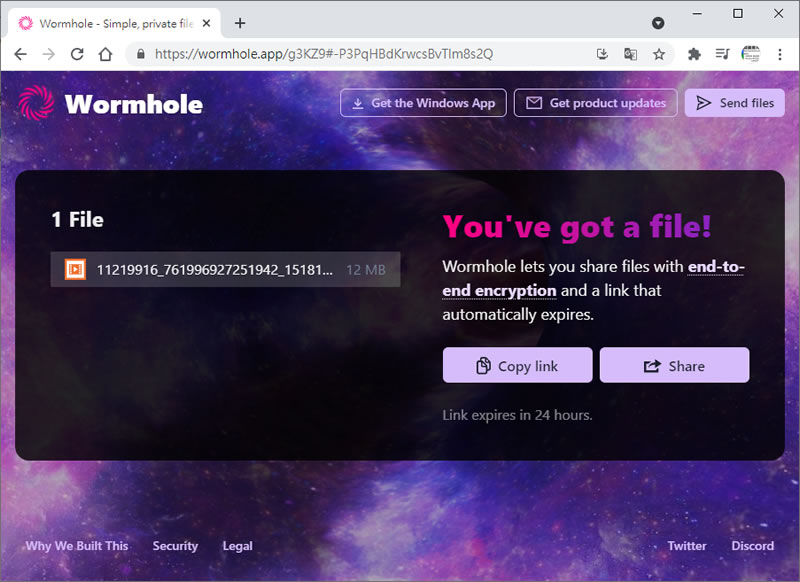Open the Chrome three-dot menu
800x582 pixels.
pyautogui.click(x=780, y=54)
